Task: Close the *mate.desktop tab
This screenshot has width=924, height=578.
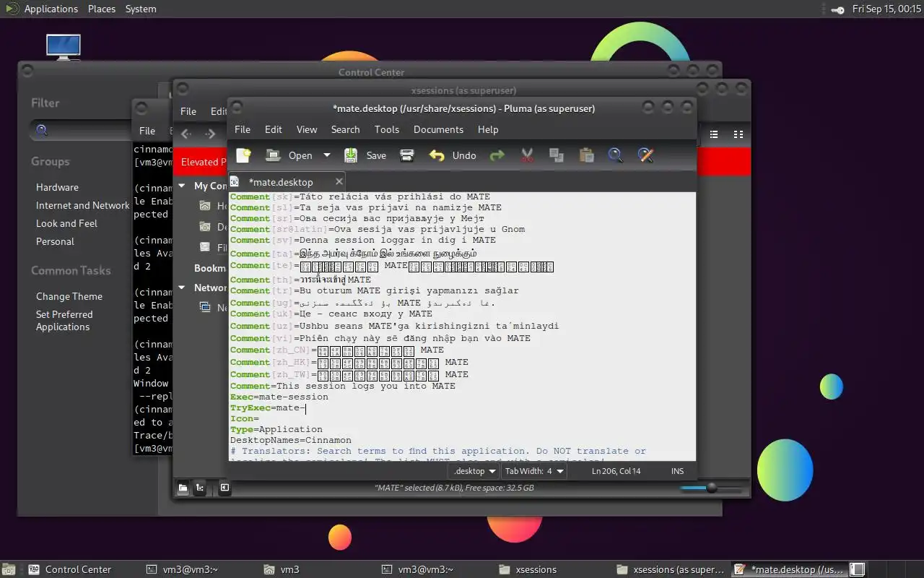Action: tap(339, 181)
